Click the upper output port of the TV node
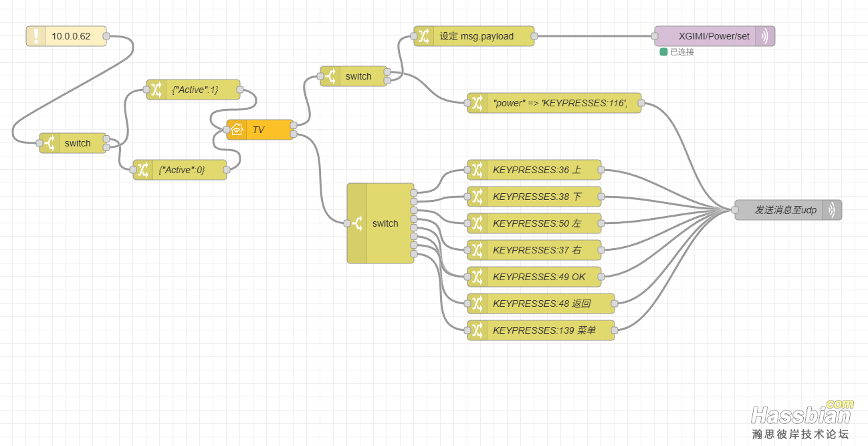 [x=294, y=125]
